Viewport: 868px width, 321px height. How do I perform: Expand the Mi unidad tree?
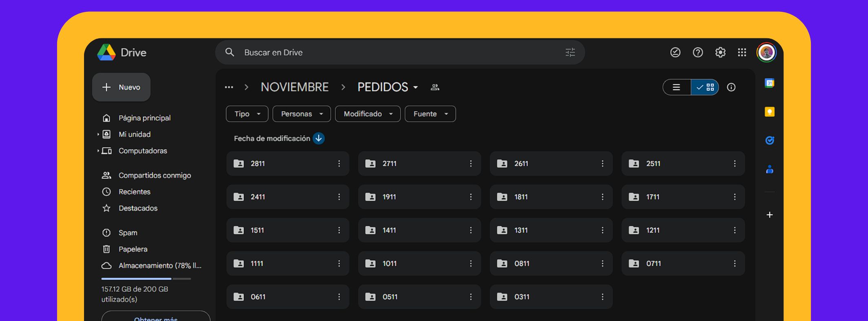pyautogui.click(x=98, y=134)
